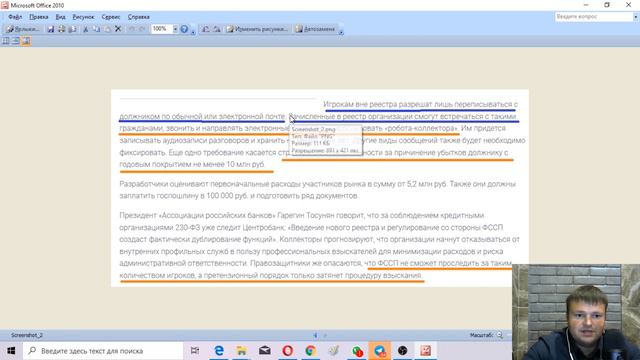Switch to filmstrip view
The width and height of the screenshot is (640, 360).
[16, 41]
